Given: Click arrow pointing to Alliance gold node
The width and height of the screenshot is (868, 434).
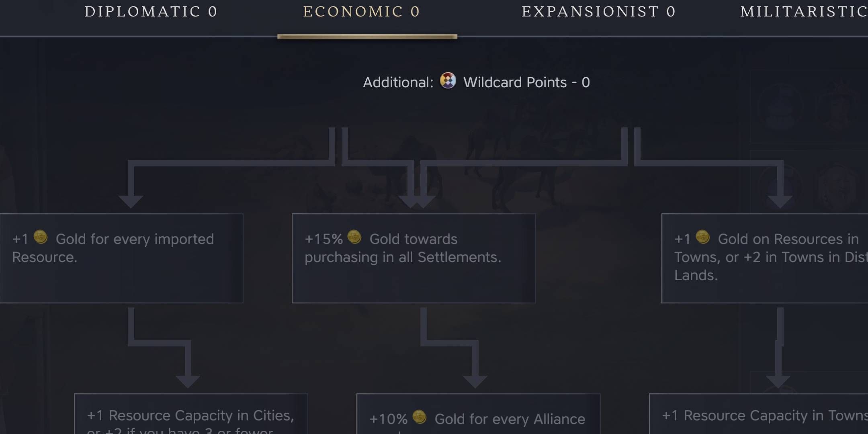Looking at the screenshot, I should click(475, 381).
